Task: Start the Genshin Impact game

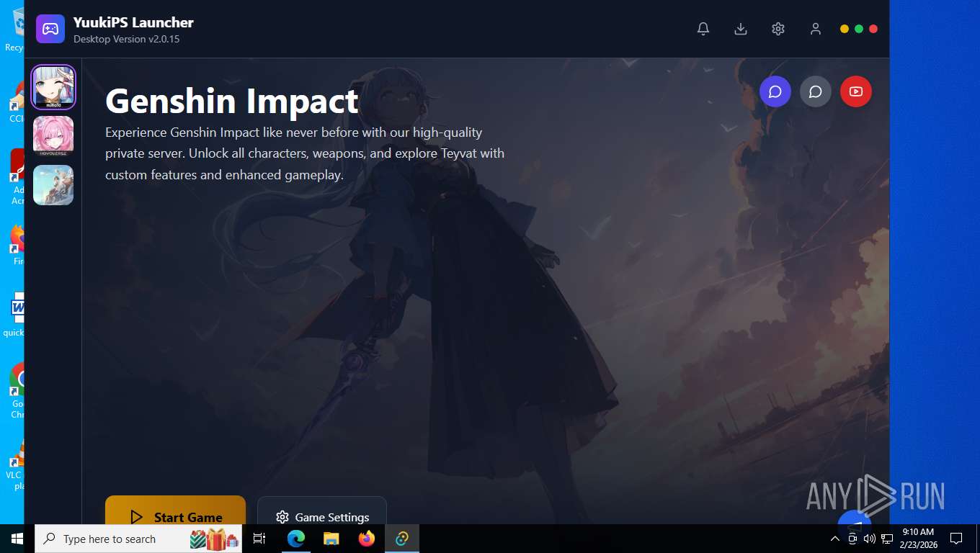Action: coord(175,511)
